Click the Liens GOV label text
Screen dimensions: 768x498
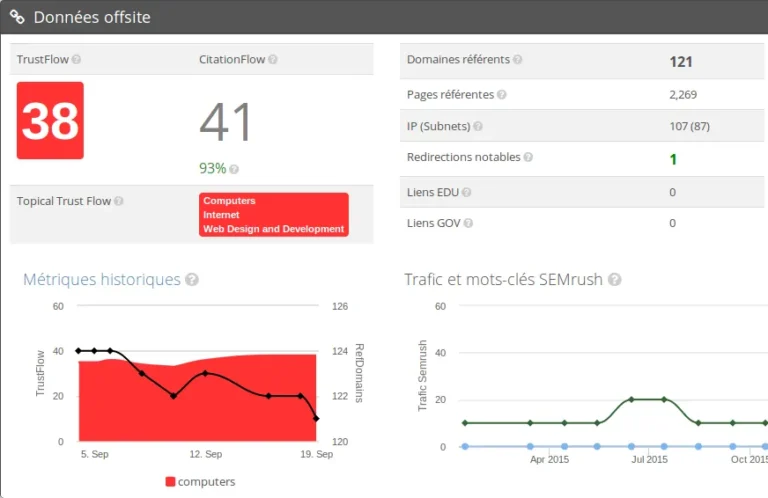pos(434,223)
